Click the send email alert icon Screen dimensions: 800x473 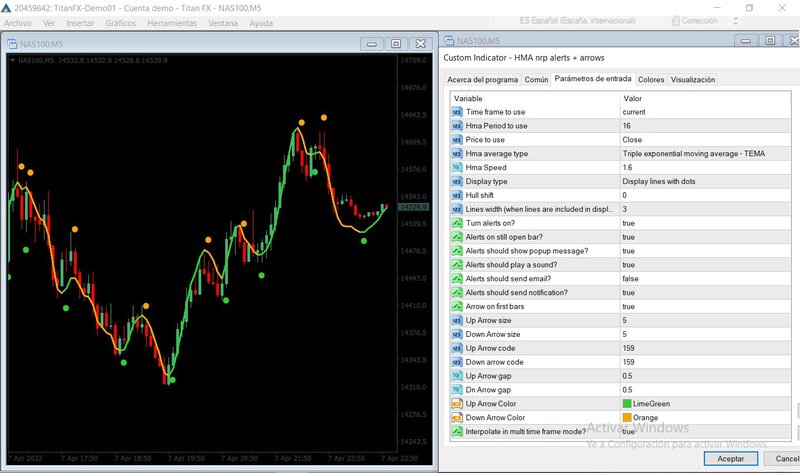pyautogui.click(x=457, y=279)
